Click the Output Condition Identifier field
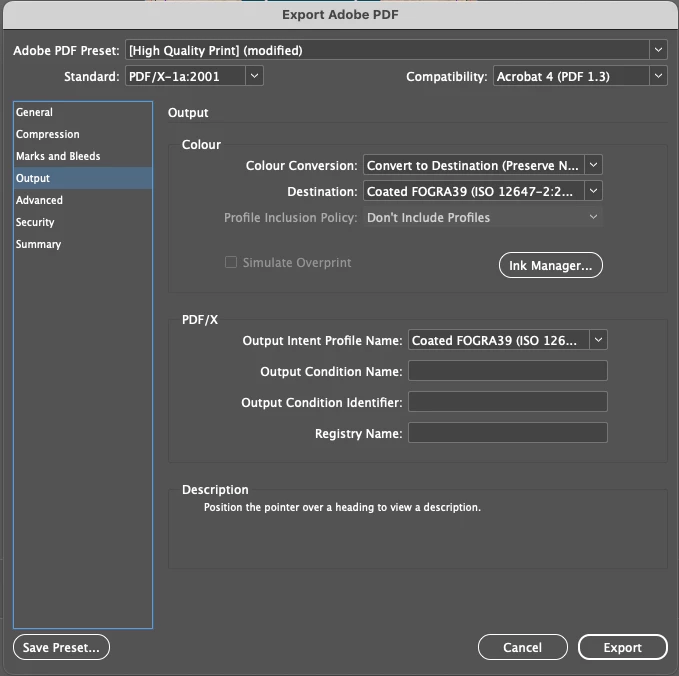This screenshot has width=679, height=676. pos(508,402)
